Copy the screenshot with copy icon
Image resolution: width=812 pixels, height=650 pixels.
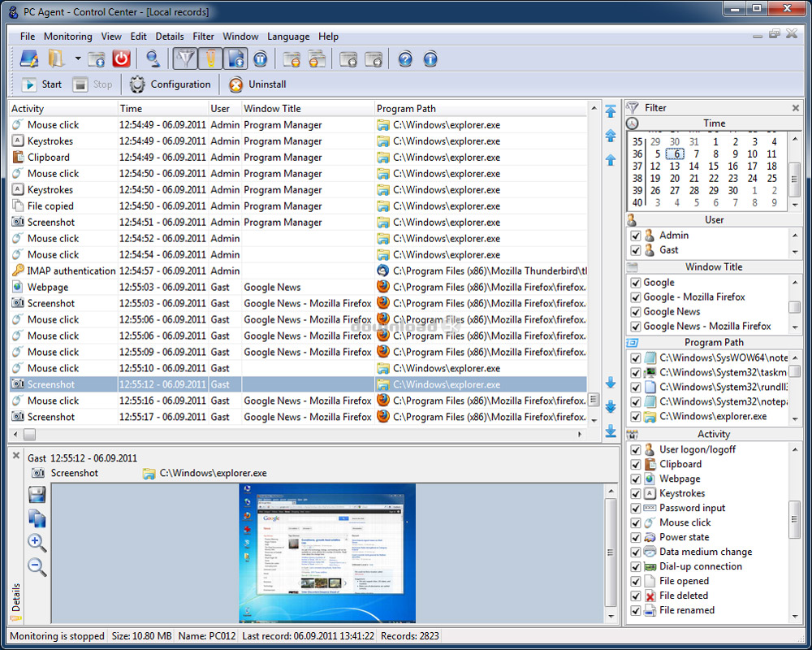point(37,518)
